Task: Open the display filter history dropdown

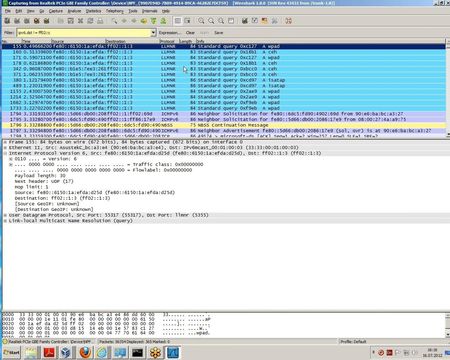Action: (153, 33)
